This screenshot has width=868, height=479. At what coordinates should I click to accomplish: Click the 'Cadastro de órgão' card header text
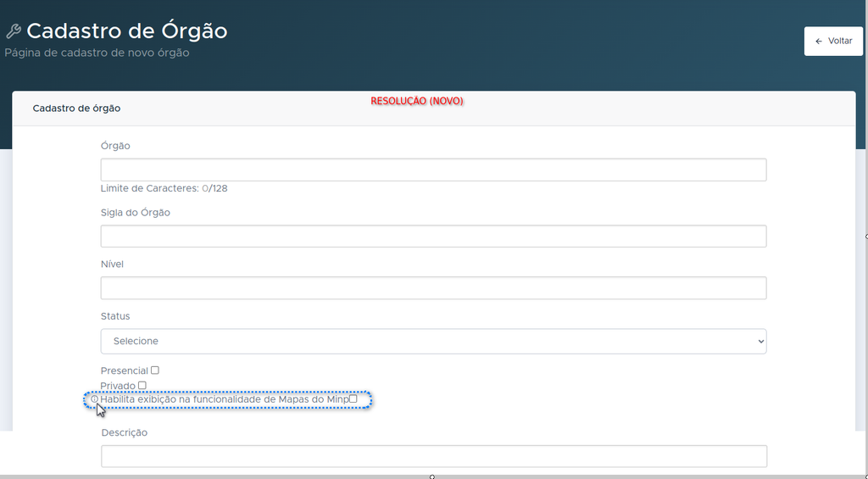76,109
